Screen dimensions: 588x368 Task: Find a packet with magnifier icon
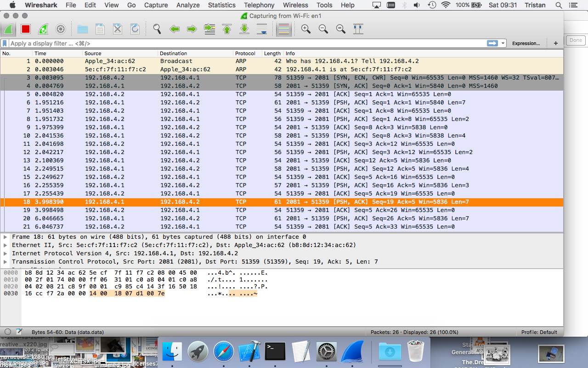coord(157,29)
